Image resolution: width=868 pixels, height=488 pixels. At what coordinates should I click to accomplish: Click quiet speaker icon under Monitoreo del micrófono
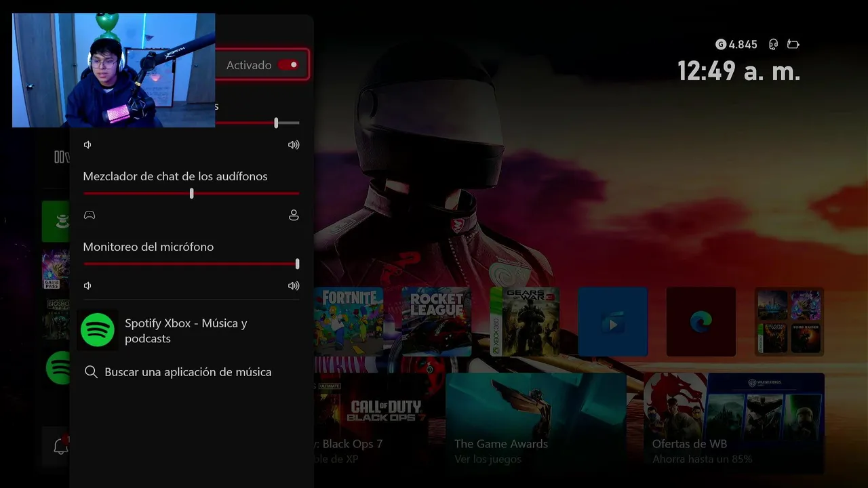pos(87,285)
